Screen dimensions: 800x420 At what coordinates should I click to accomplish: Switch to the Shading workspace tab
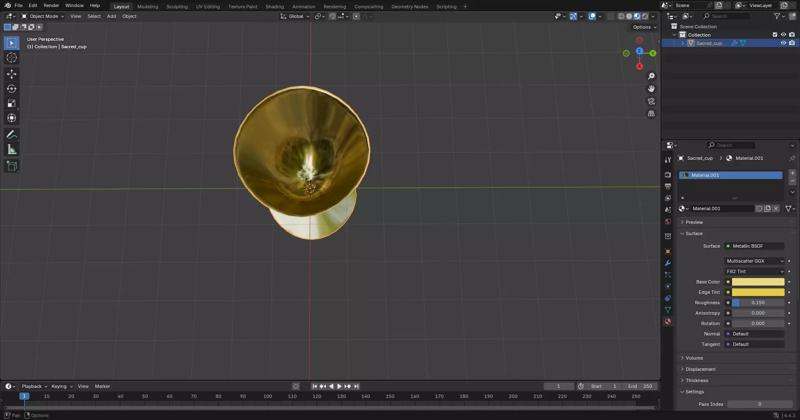coord(274,7)
